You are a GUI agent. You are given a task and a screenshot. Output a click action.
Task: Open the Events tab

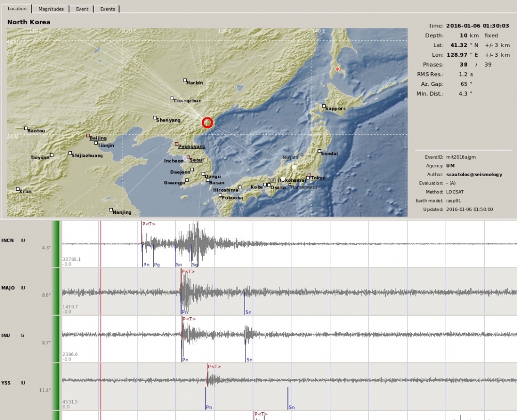(x=107, y=9)
